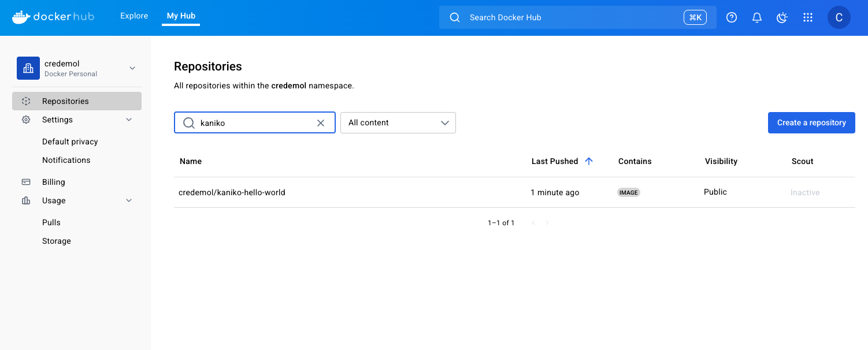This screenshot has height=350, width=868.
Task: Open Default privacy settings
Action: 70,142
